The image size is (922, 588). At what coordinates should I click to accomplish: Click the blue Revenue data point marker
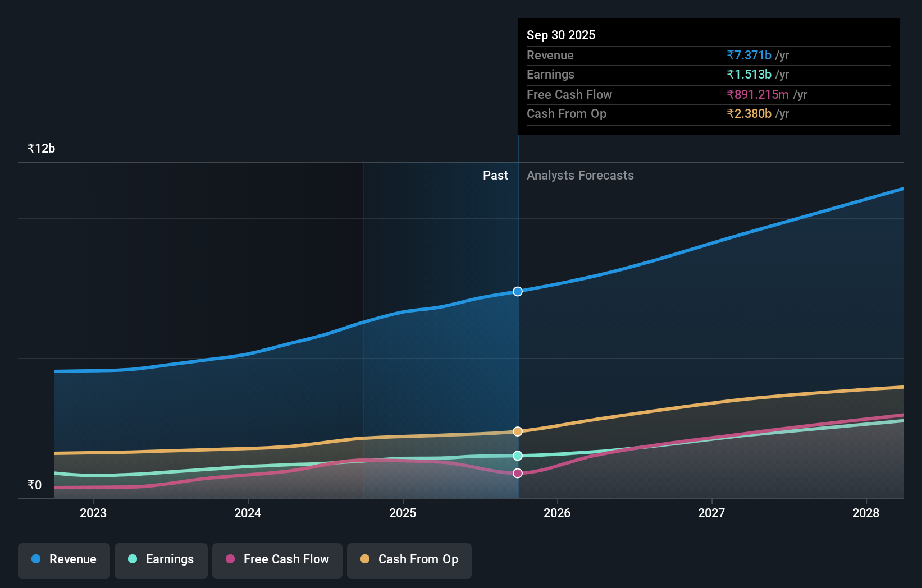(517, 291)
